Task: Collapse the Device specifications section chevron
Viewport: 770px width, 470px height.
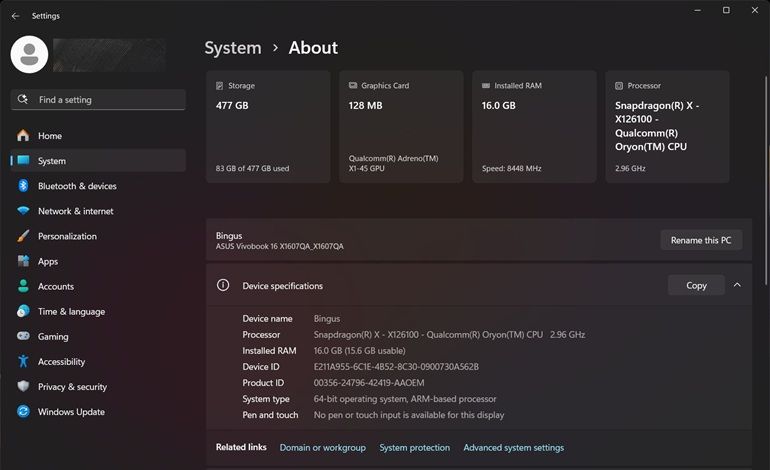Action: [x=737, y=285]
